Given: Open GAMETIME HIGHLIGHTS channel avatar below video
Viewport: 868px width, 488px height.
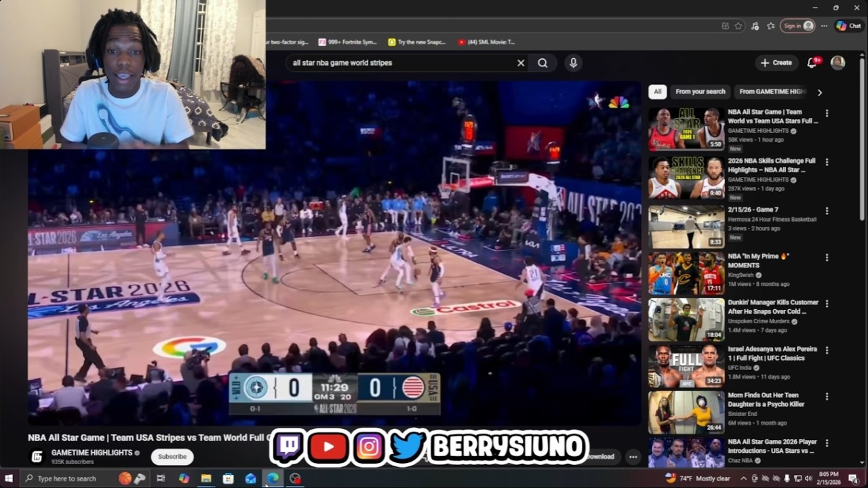Looking at the screenshot, I should (37, 456).
